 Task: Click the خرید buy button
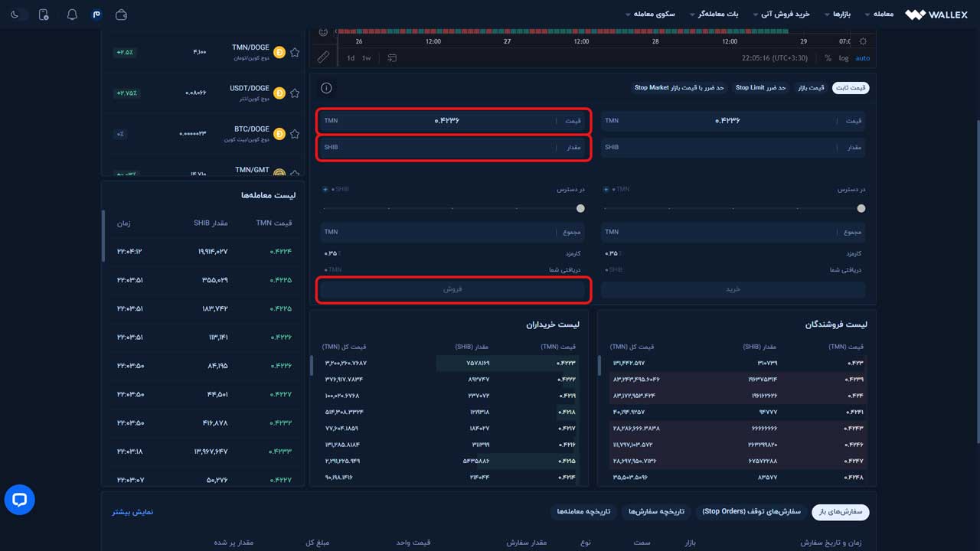pyautogui.click(x=734, y=289)
